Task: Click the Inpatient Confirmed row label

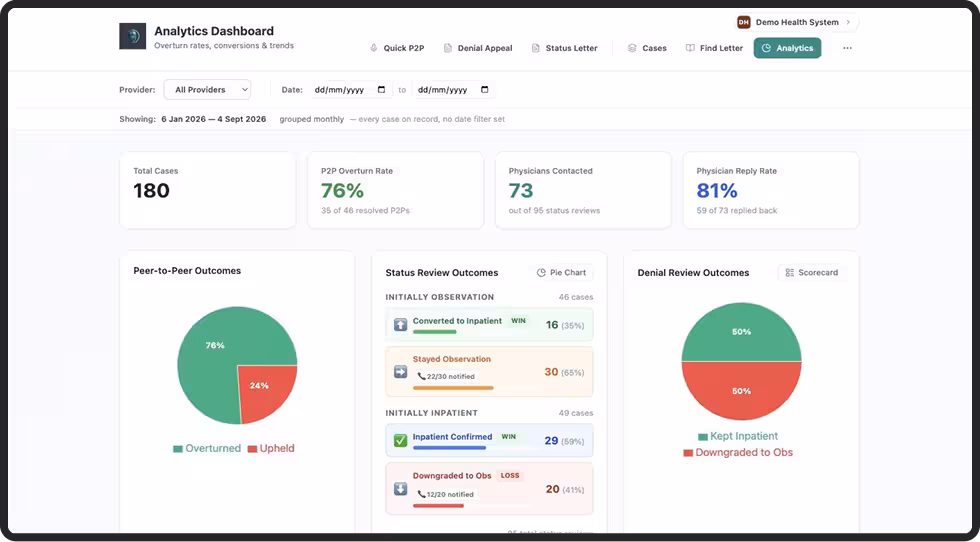Action: tap(452, 437)
